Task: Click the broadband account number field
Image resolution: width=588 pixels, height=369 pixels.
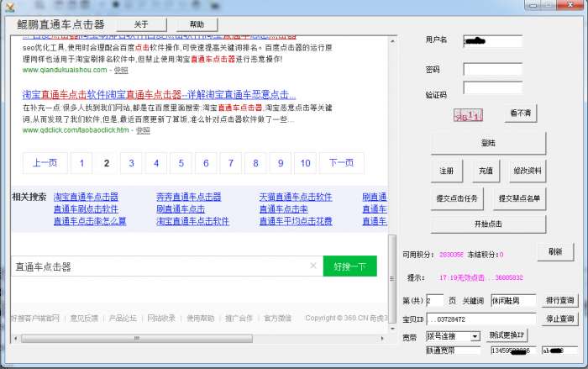Action: pos(513,351)
